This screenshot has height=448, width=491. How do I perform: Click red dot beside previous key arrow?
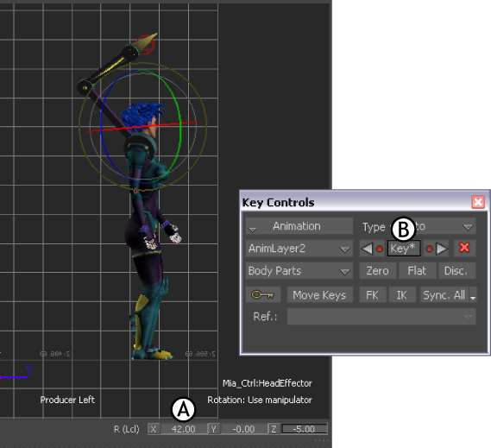tap(379, 249)
